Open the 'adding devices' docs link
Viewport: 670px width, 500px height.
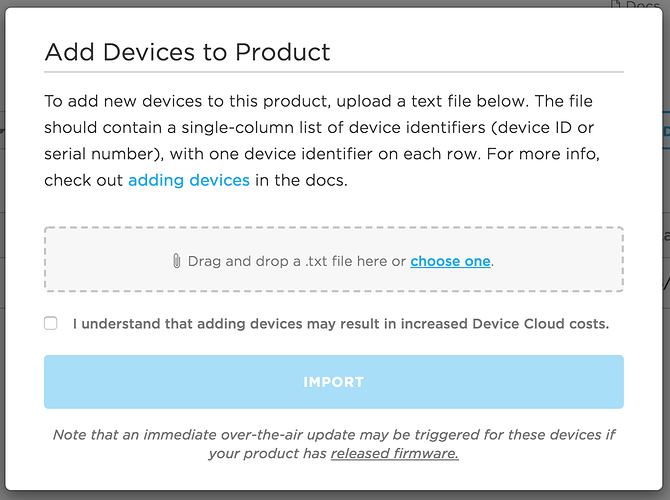[x=189, y=181]
